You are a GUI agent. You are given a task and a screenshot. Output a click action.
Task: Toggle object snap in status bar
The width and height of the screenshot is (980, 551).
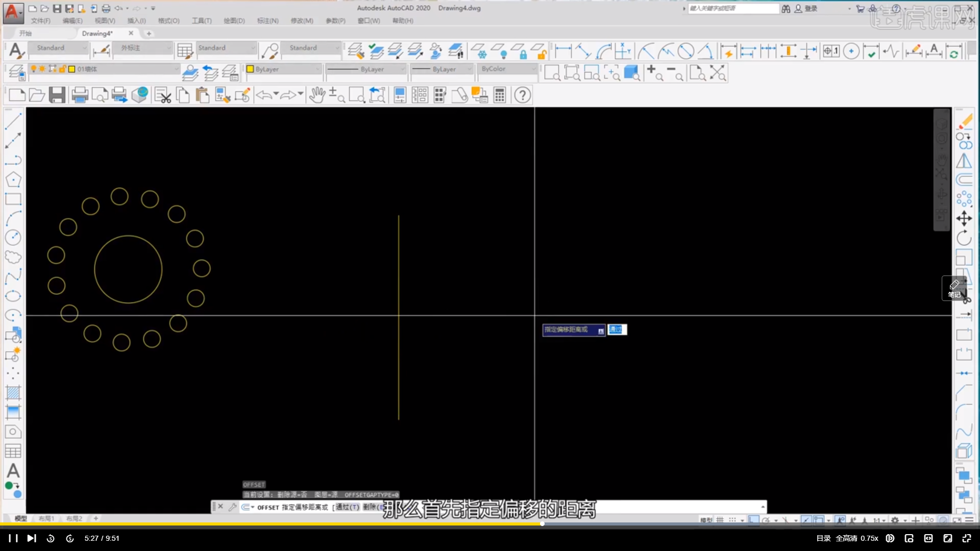point(819,520)
